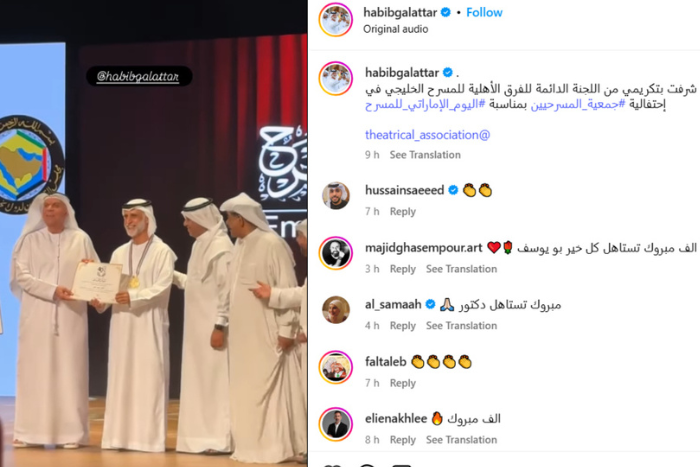Open faltaleb commenter avatar

point(336,367)
